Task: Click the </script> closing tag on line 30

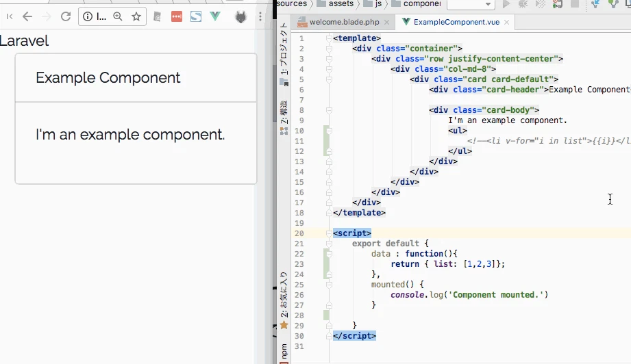Action: click(x=354, y=335)
